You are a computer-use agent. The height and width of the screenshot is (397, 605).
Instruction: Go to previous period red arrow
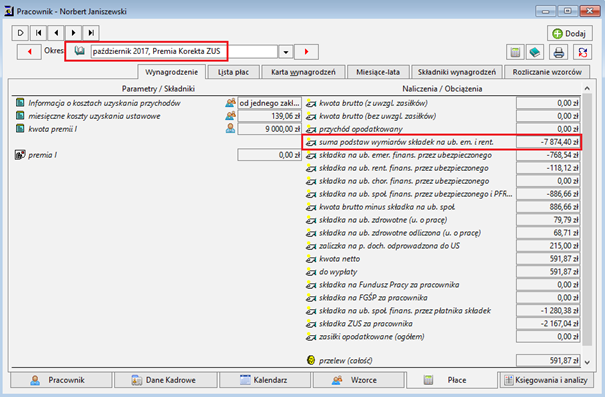click(29, 52)
